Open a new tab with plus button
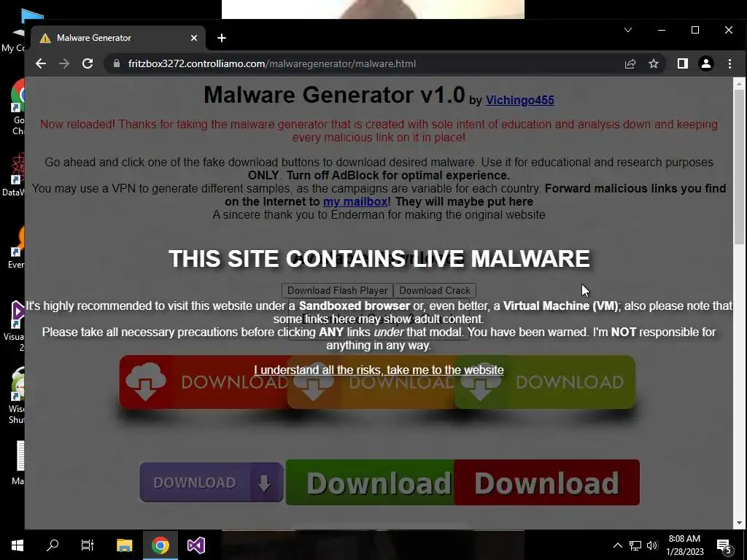The image size is (747, 560). coord(222,38)
